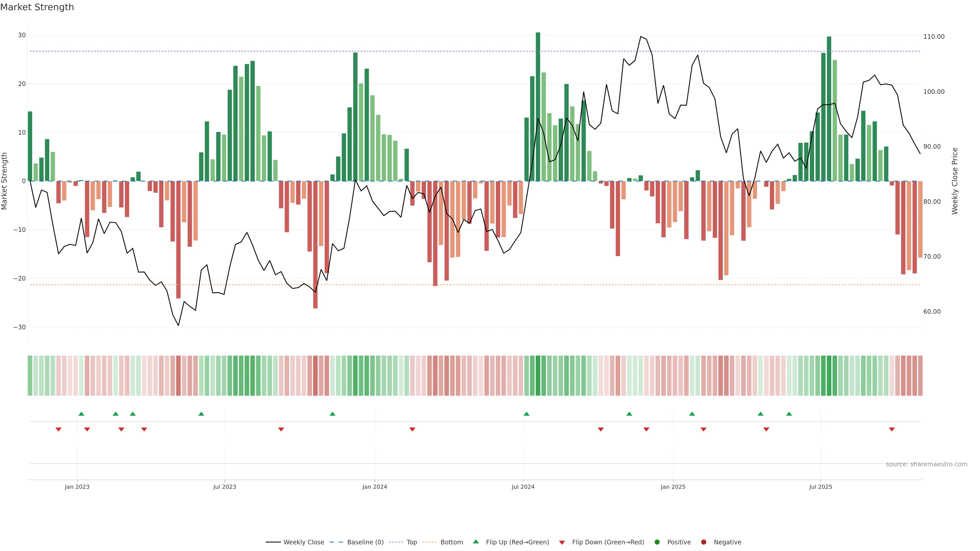Click the tallest green bar of July 2024
This screenshot has height=551, width=980.
pos(538,106)
